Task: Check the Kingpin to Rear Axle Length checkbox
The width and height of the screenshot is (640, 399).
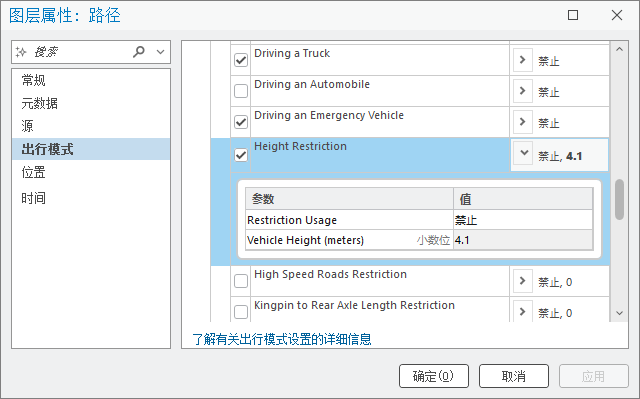Action: point(241,312)
